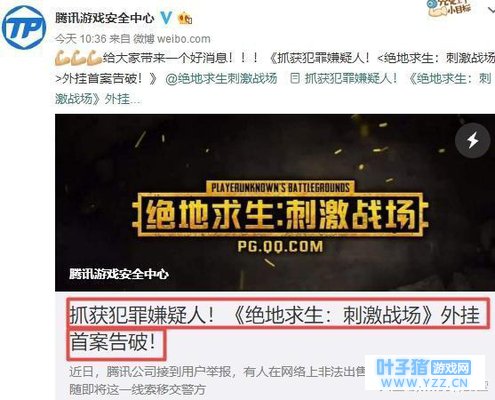Viewport: 495px width, 400px height.
Task: Open the teal 抓获犯罪嫌疑人 article link in post
Action: tap(351, 79)
